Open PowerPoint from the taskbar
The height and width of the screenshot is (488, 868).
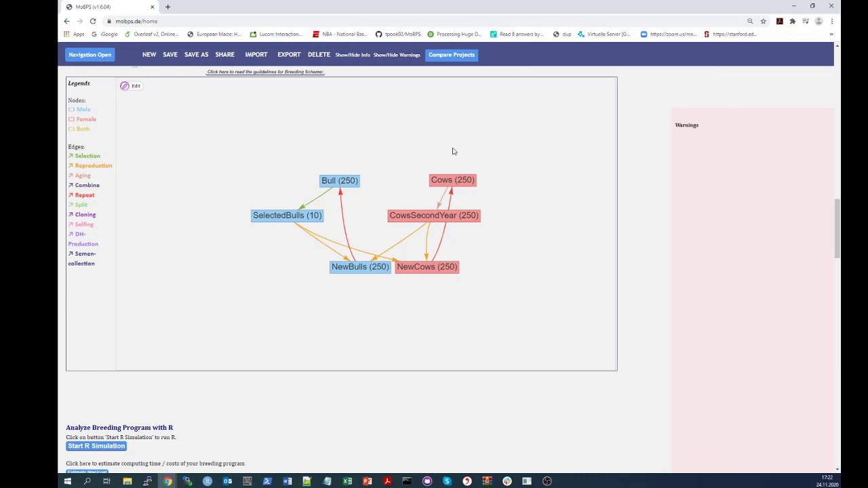pos(368,481)
